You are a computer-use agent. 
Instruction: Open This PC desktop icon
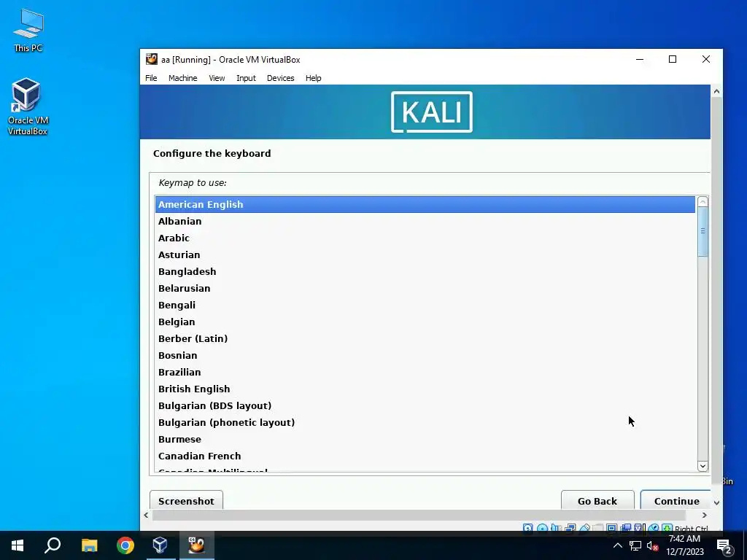pyautogui.click(x=28, y=30)
